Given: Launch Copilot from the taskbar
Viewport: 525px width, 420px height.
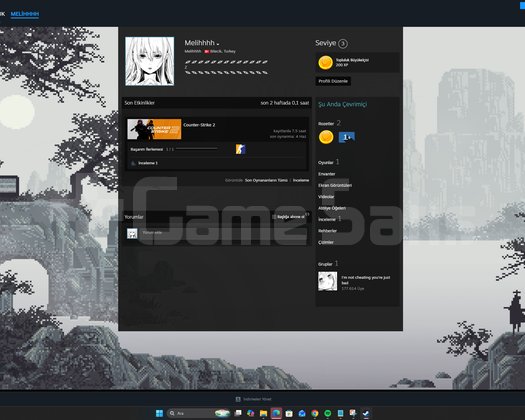Looking at the screenshot, I should pyautogui.click(x=250, y=413).
